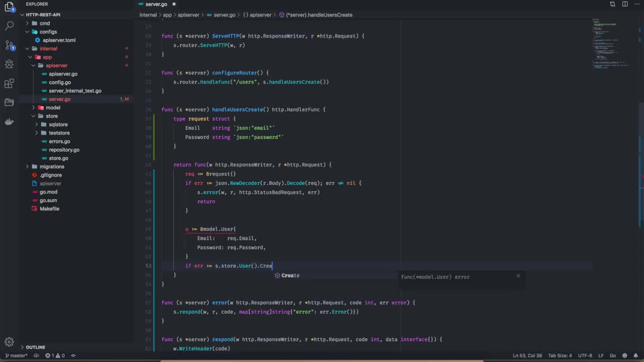The image size is (644, 362).
Task: Collapse the store folder
Action: click(34, 116)
